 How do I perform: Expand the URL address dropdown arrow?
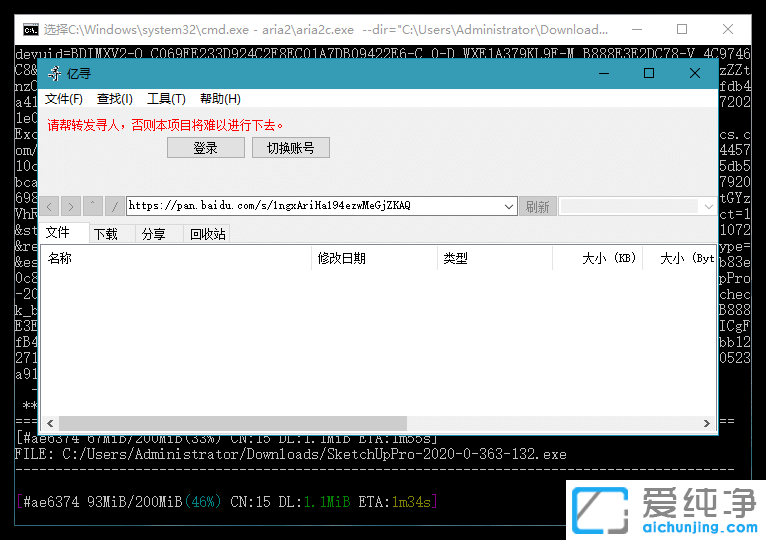[509, 206]
